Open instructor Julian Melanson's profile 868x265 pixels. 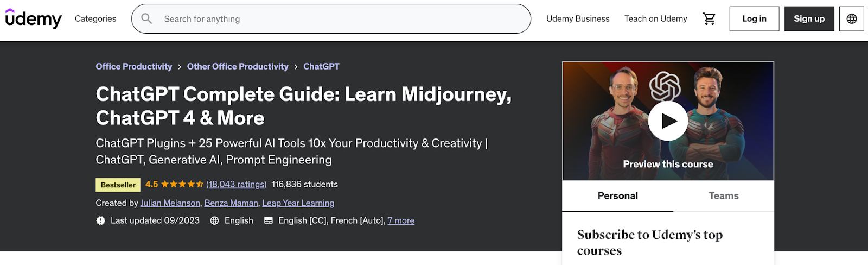pos(170,203)
